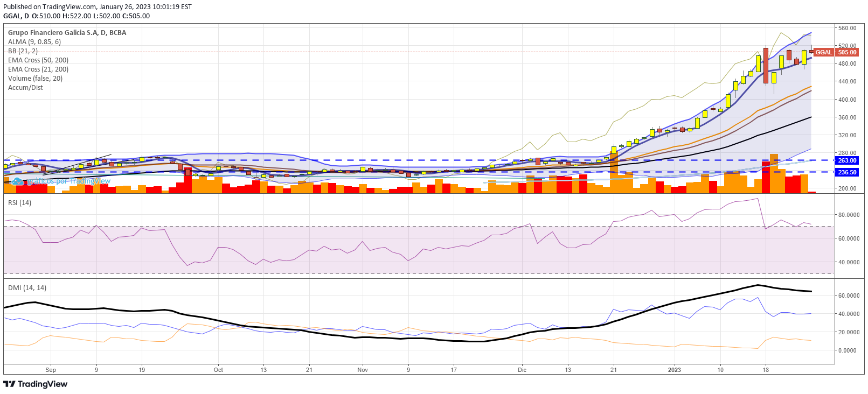
Task: Click the 2023 label on the time axis
Action: 674,370
